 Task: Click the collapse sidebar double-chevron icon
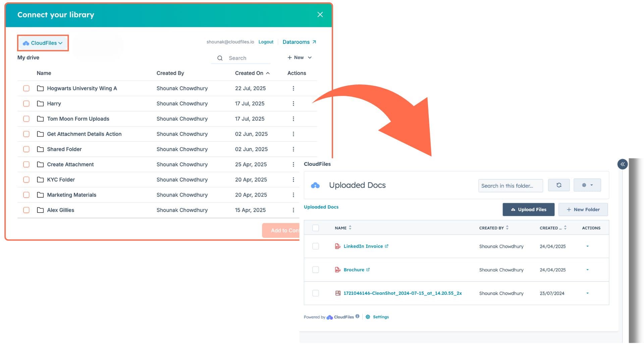point(623,164)
